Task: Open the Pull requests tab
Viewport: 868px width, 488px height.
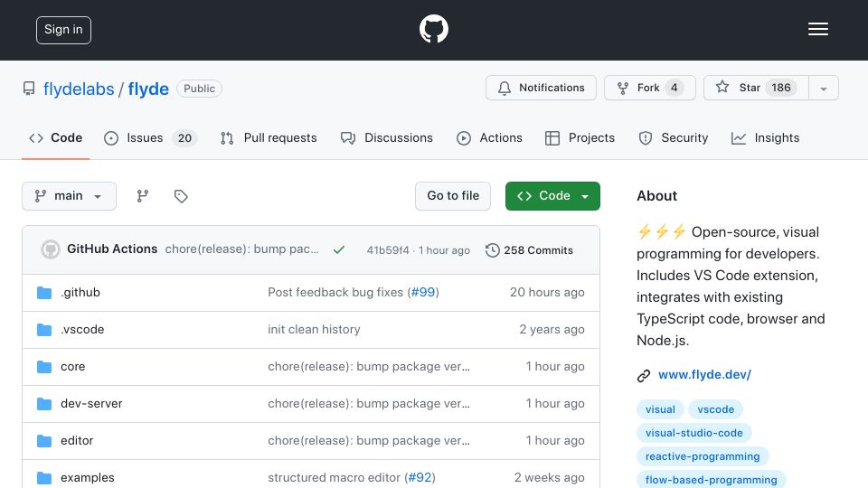Action: point(269,137)
